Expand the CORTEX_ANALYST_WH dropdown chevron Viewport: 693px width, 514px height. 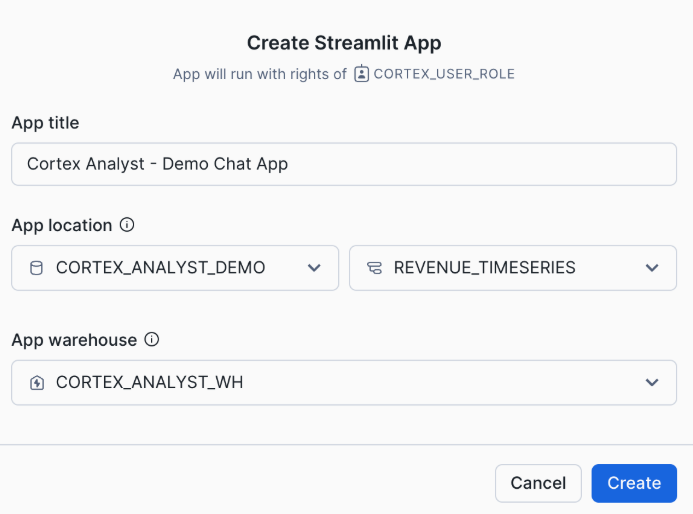[652, 383]
